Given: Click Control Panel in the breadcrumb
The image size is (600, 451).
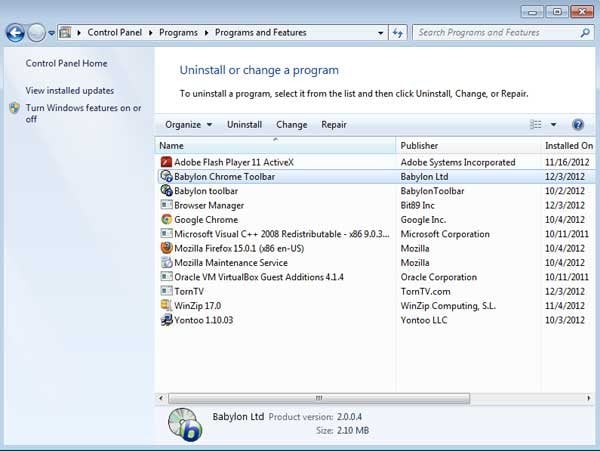Looking at the screenshot, I should point(114,33).
